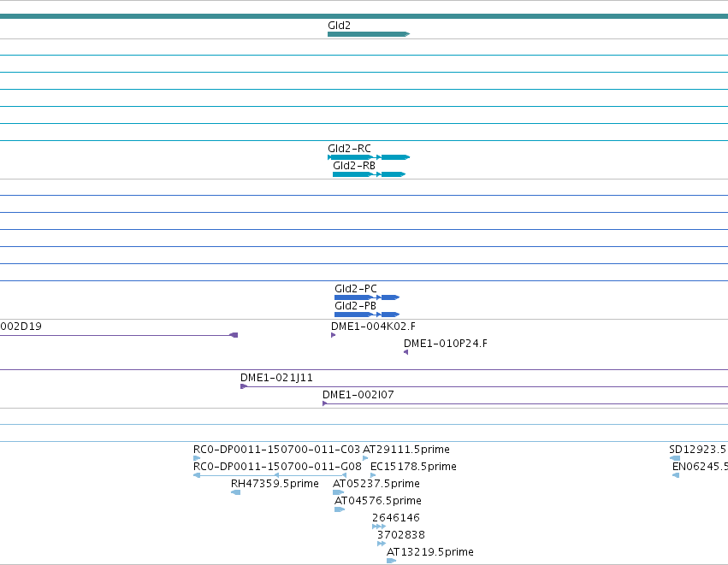Click the AT04576.5prime label
This screenshot has height=565, width=728.
(x=378, y=501)
